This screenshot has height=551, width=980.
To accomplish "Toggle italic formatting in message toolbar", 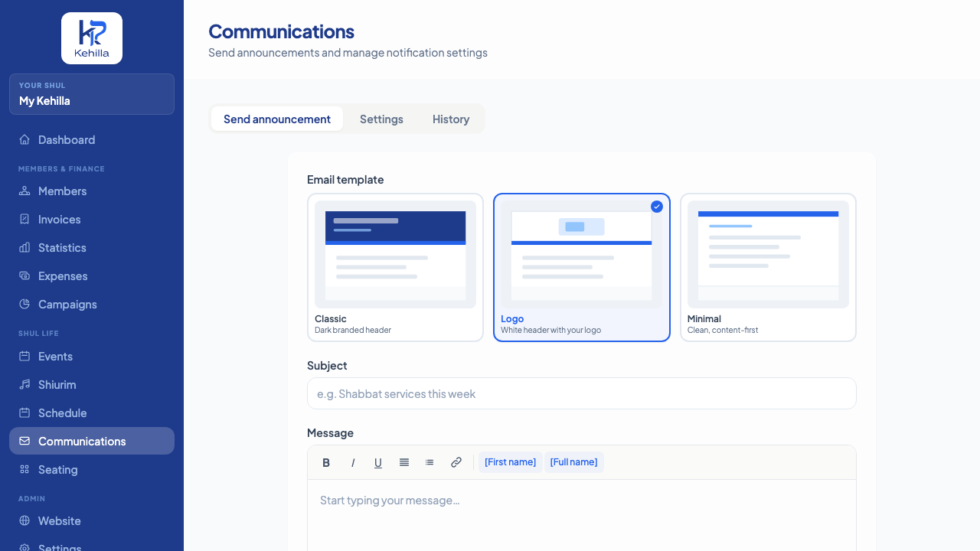I will (x=353, y=462).
